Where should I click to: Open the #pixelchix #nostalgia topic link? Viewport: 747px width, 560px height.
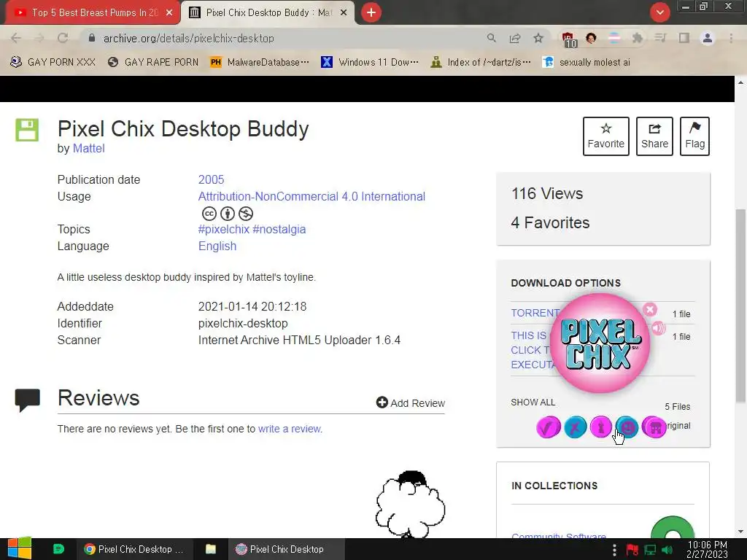coord(252,229)
